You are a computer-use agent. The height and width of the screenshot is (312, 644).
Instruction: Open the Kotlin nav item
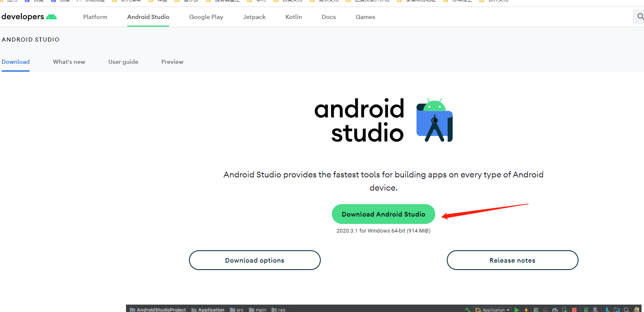pos(294,17)
